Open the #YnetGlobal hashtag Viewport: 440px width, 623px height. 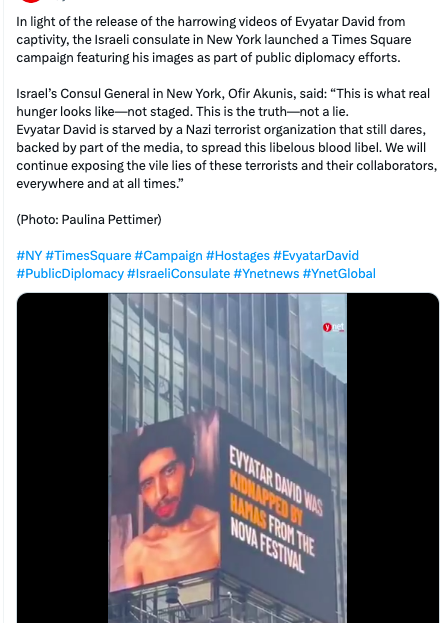339,274
